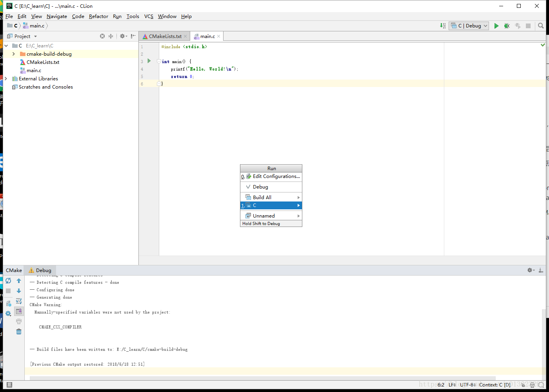Click the Build project icon with binary digits
Image resolution: width=549 pixels, height=392 pixels.
[x=443, y=26]
